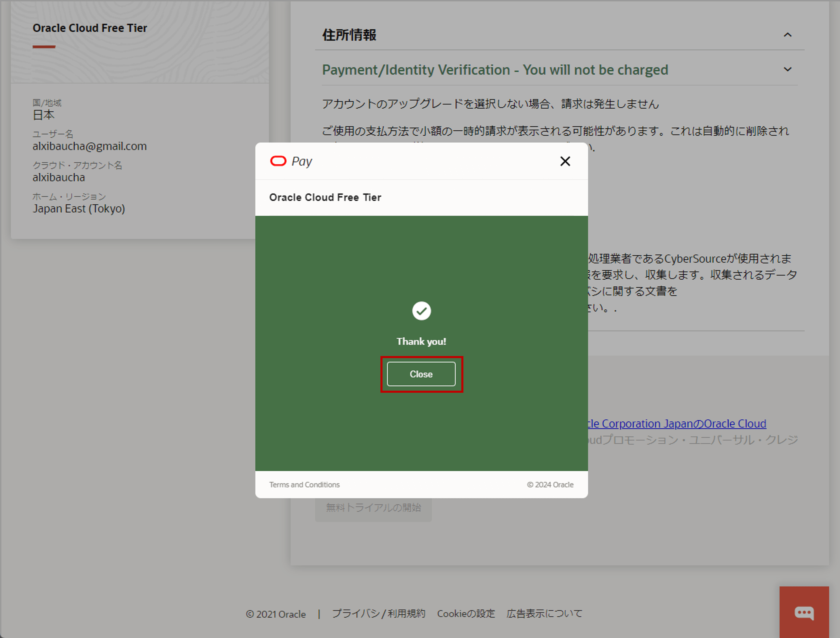Screen dimensions: 840x638
Task: Click Payment/Identity Verification section heading
Action: [x=495, y=70]
